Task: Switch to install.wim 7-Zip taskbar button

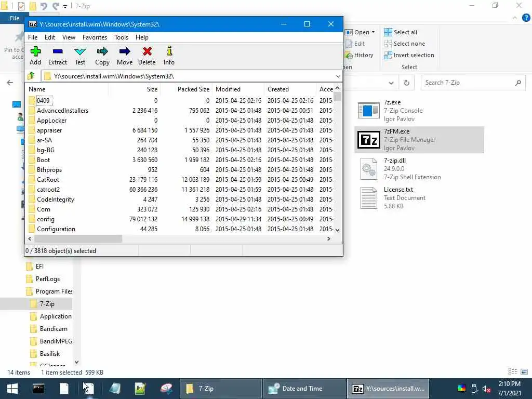Action: tap(388, 389)
